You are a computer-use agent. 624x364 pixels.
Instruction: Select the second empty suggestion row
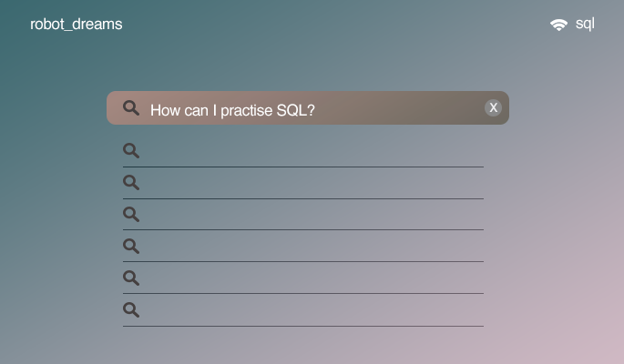(310, 183)
